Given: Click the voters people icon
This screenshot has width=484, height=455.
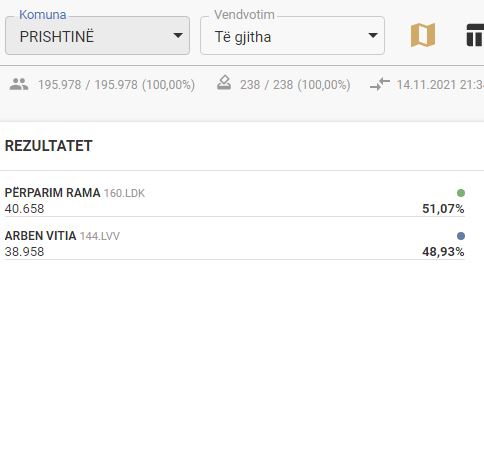Looking at the screenshot, I should 19,84.
